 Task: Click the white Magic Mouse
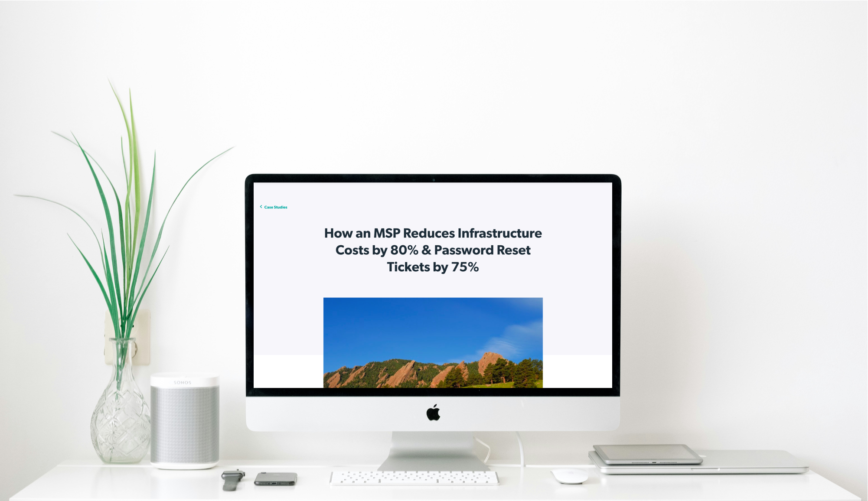(570, 475)
